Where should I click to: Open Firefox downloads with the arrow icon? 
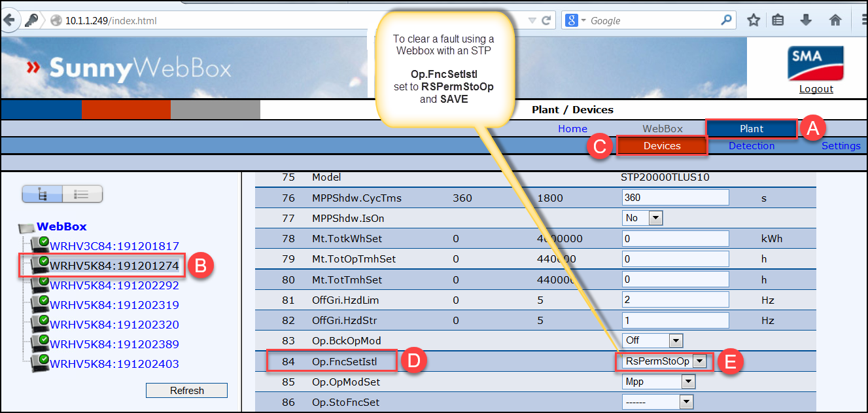point(806,20)
